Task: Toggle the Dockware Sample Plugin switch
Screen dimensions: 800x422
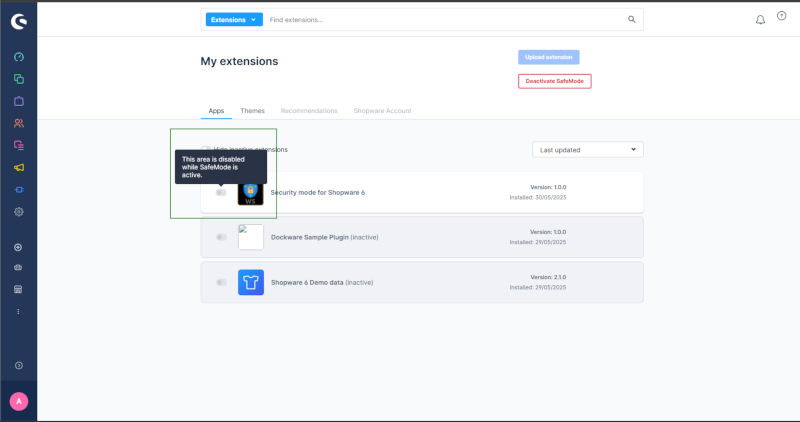Action: click(221, 237)
